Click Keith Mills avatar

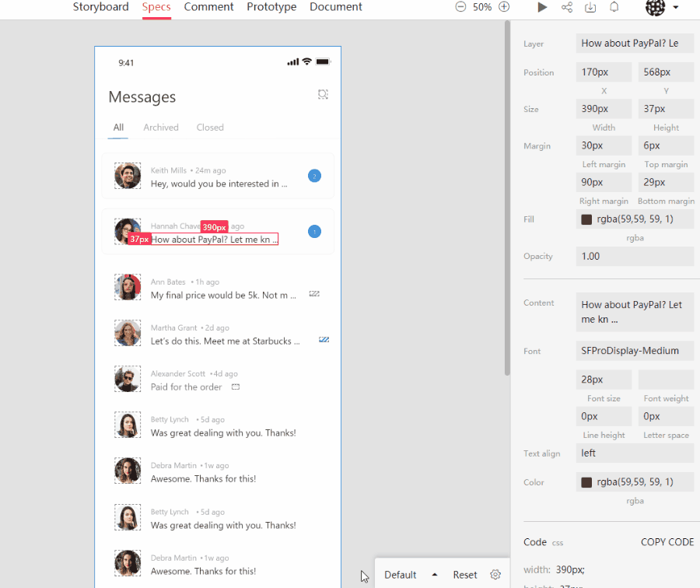(x=128, y=176)
